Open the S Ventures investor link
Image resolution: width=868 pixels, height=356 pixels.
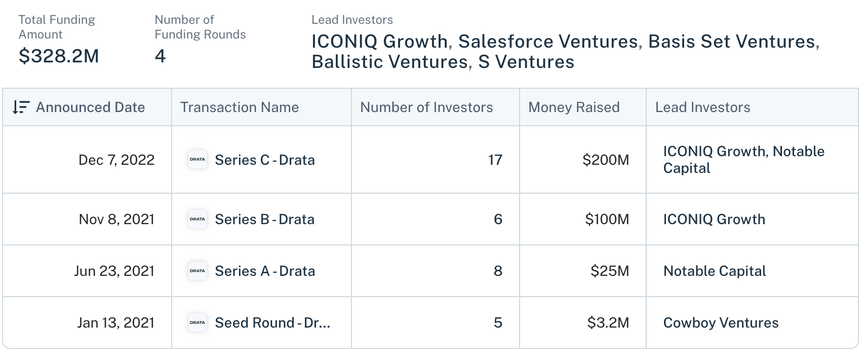pyautogui.click(x=526, y=62)
